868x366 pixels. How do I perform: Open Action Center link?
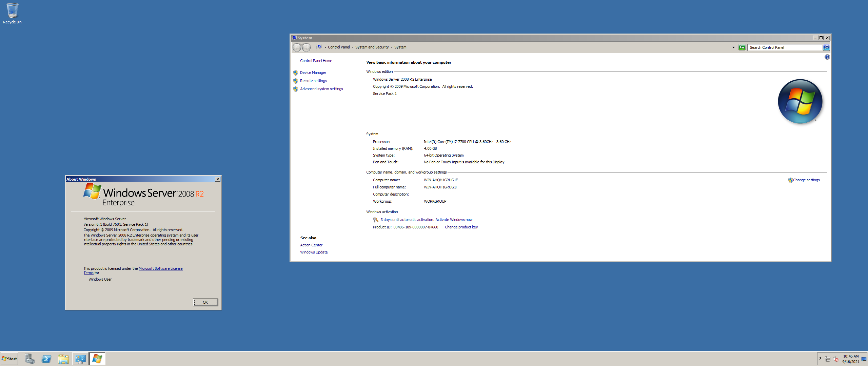click(311, 245)
